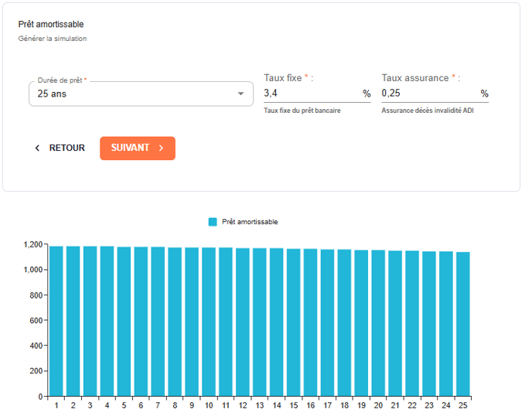The width and height of the screenshot is (532, 416).
Task: Click the loan duration dropdown arrow
Action: click(240, 94)
